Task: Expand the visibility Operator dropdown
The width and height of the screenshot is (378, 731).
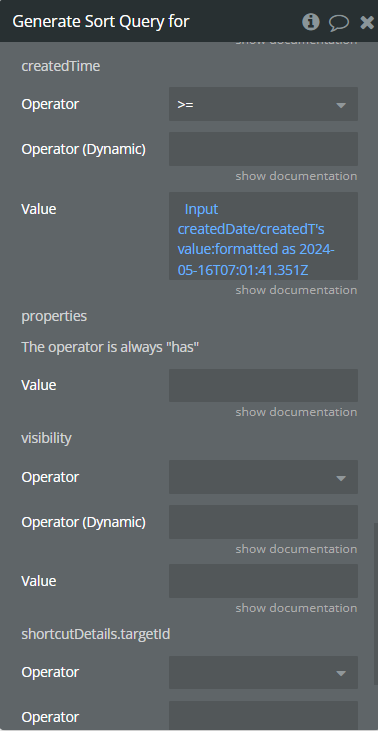Action: pyautogui.click(x=263, y=477)
